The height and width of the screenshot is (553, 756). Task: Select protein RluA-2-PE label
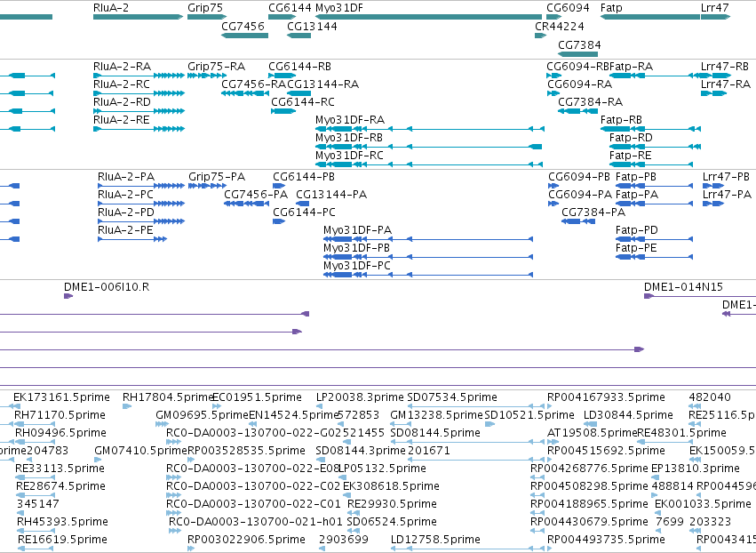125,230
